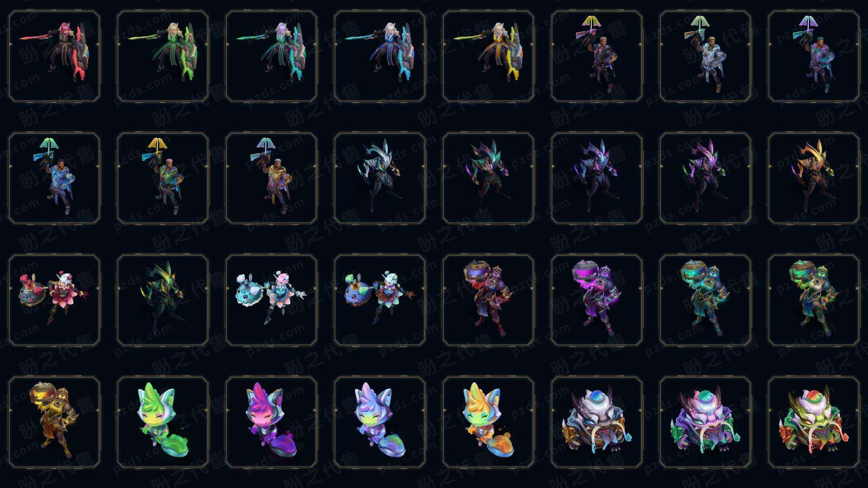The image size is (868, 488).
Task: Pick the green-teal horned assassin chroma
Action: [488, 178]
